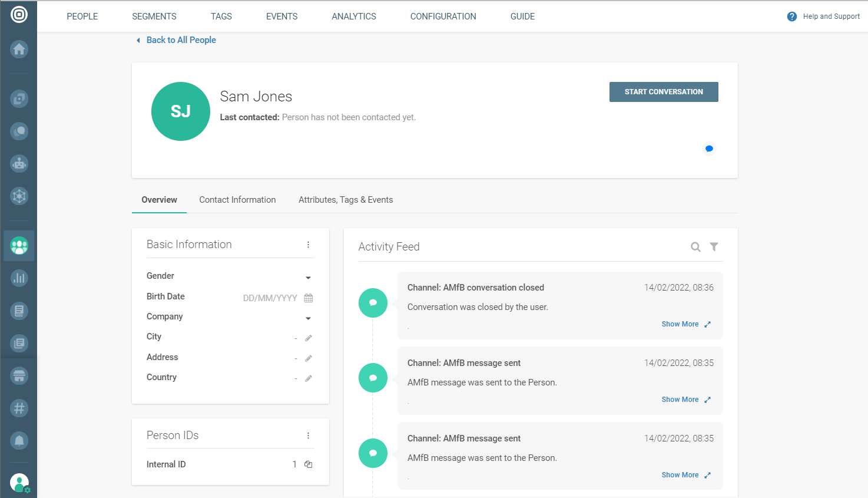The height and width of the screenshot is (498, 868).
Task: Click the hashtag icon in the sidebar
Action: pos(19,408)
